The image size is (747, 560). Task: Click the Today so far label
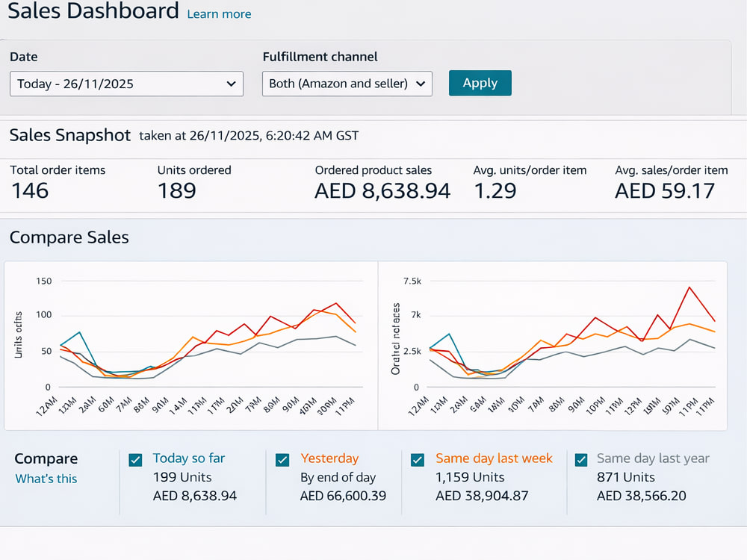point(189,458)
